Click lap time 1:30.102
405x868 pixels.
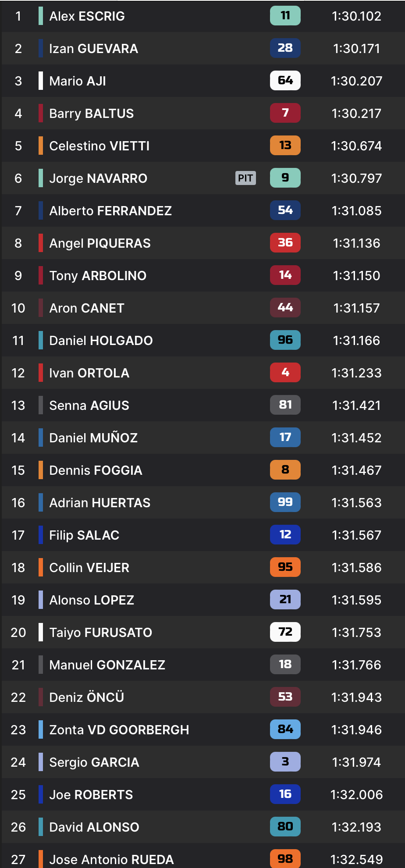point(356,16)
